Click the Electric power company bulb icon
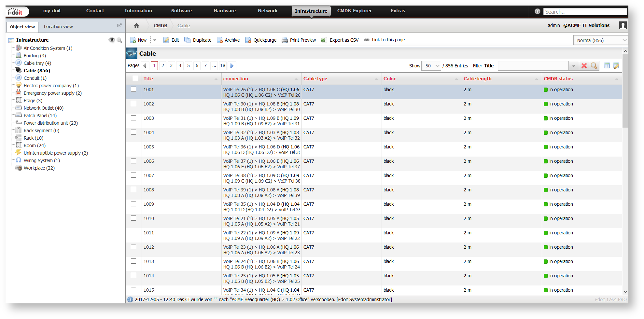Viewport: 644px width, 319px height. tap(19, 85)
